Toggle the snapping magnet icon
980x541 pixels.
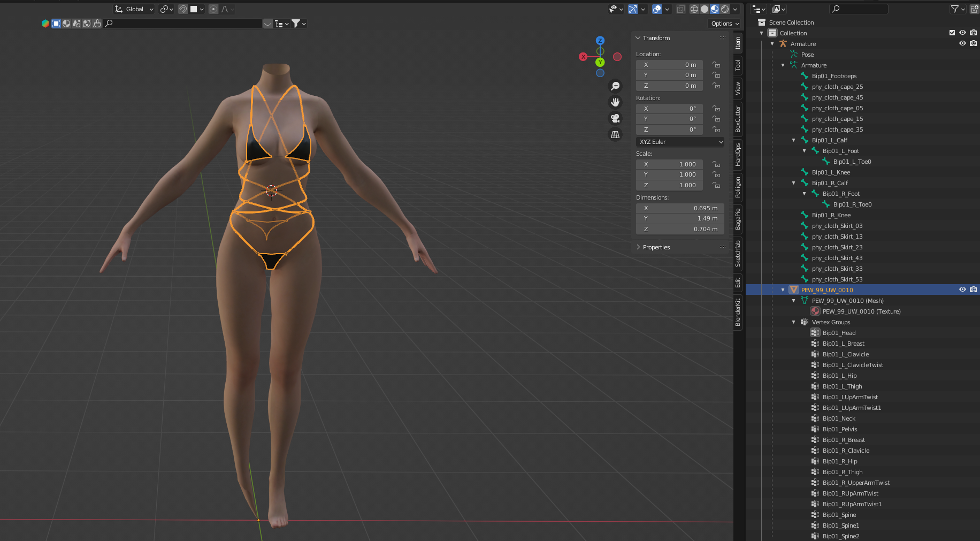pyautogui.click(x=183, y=9)
